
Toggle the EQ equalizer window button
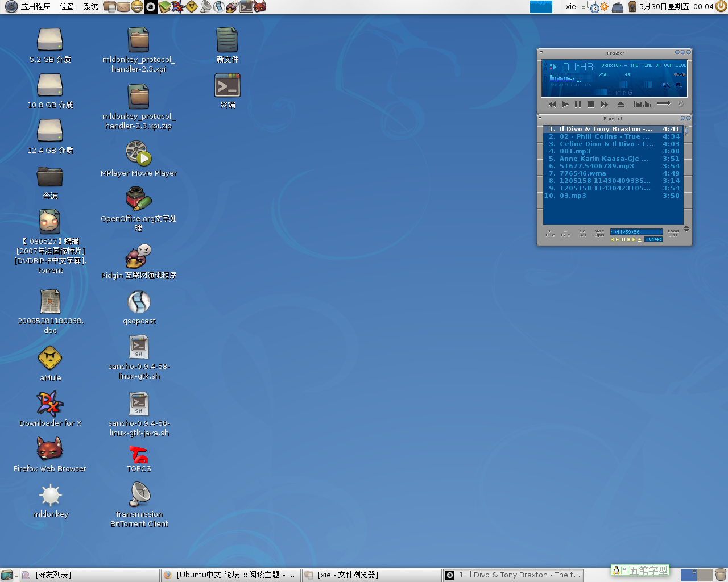coord(666,85)
